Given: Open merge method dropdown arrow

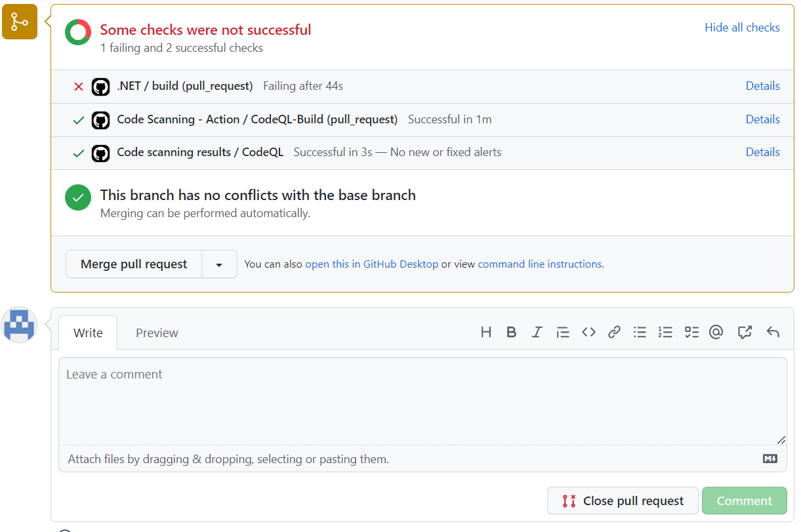Looking at the screenshot, I should (x=219, y=264).
